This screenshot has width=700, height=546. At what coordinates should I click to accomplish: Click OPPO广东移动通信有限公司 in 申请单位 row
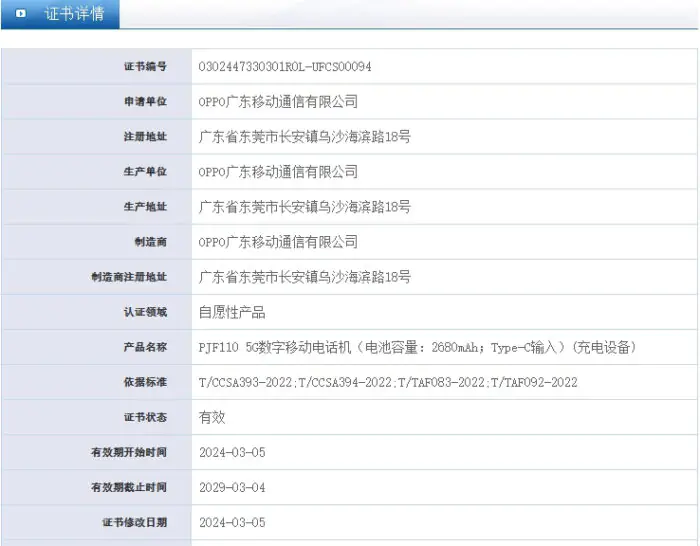click(x=278, y=102)
